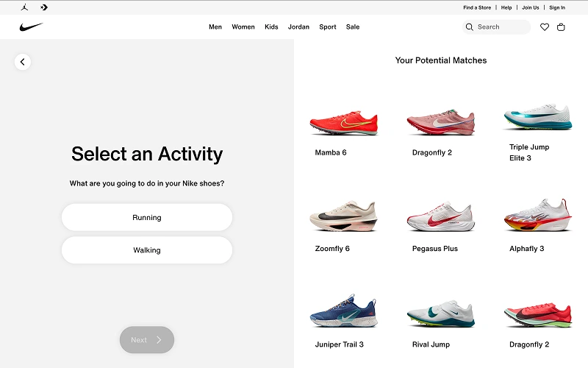Open the Alphafly 3 shoe image
The image size is (588, 368).
[x=538, y=215]
